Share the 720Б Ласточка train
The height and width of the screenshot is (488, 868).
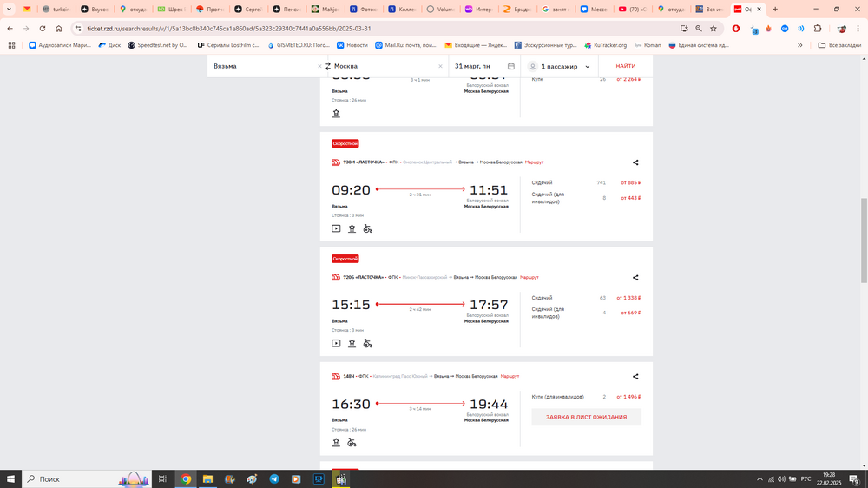click(x=635, y=278)
